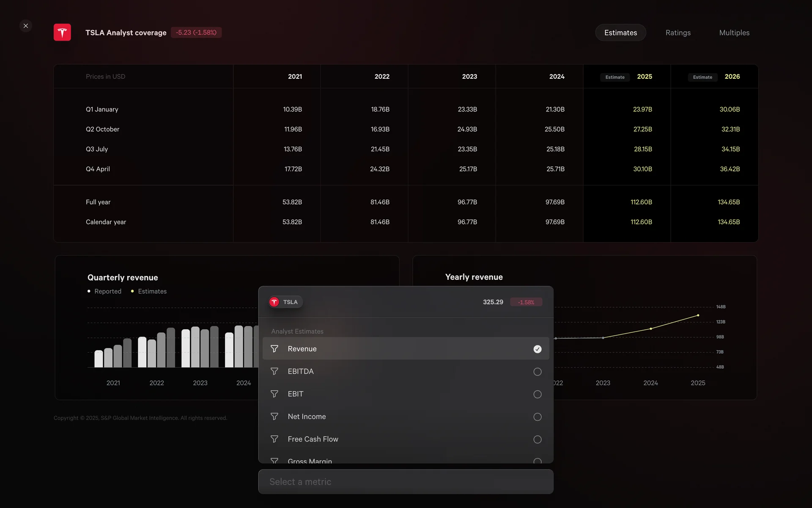This screenshot has width=812, height=508.
Task: Click the TSLA ticker chip icon
Action: point(274,302)
